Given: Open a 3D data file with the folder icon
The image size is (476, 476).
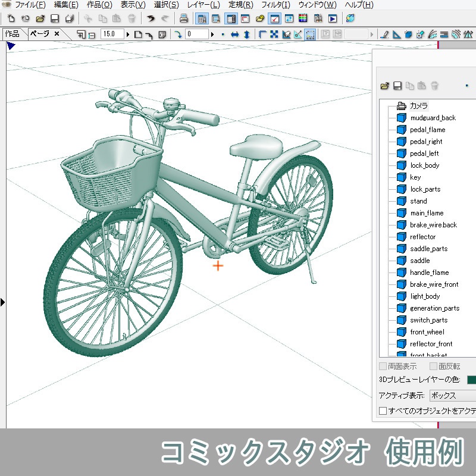Looking at the screenshot, I should pos(384,85).
